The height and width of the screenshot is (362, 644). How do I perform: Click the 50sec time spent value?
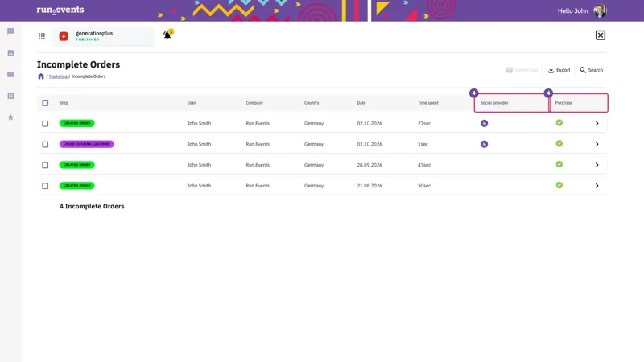[x=424, y=186]
